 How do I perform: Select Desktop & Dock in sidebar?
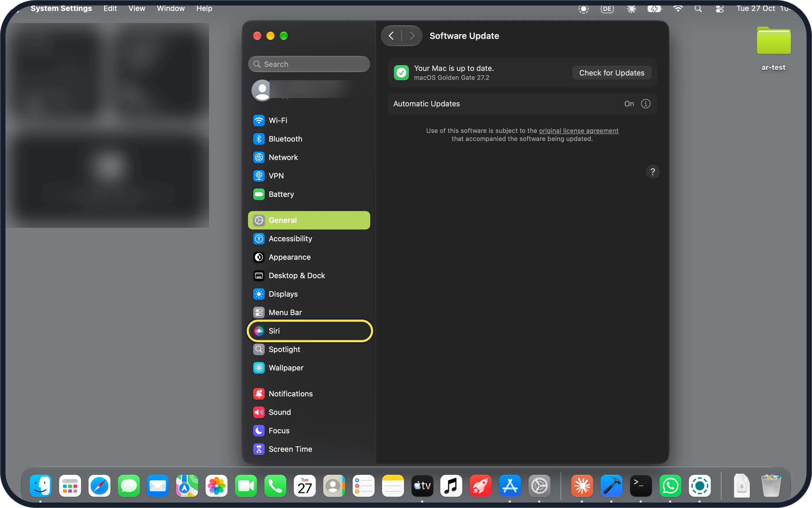309,276
